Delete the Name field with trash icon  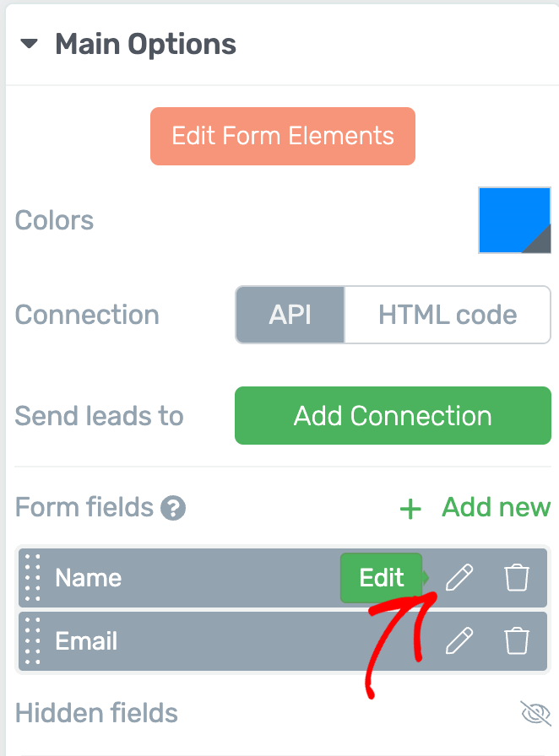(x=517, y=577)
